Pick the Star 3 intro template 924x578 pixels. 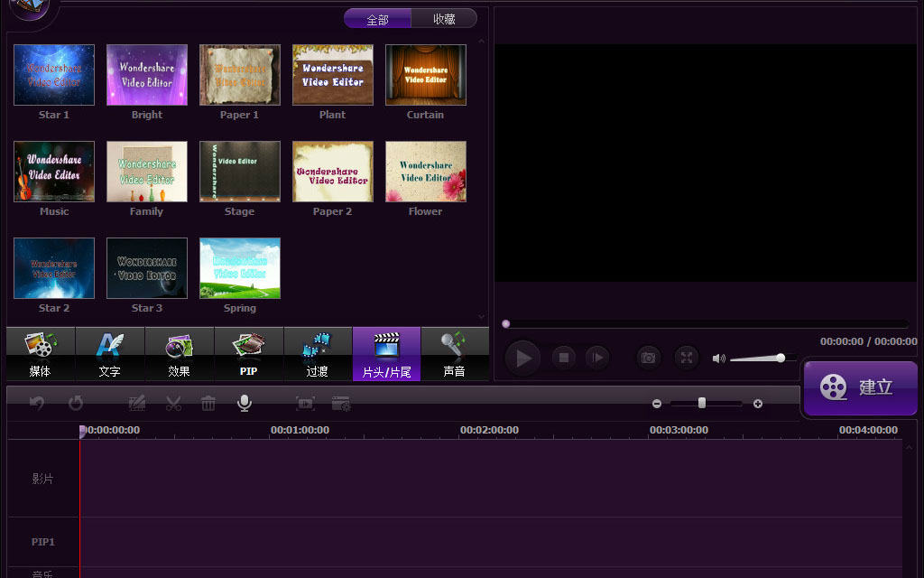click(147, 268)
